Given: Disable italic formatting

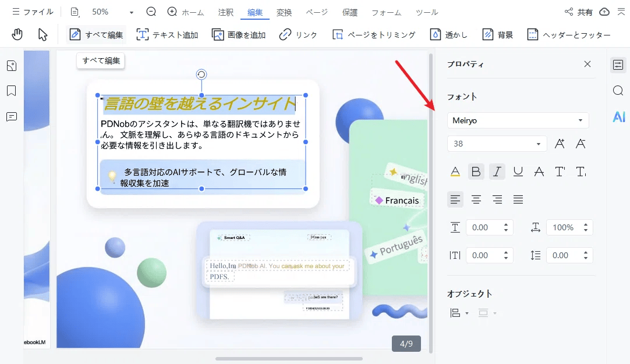Looking at the screenshot, I should click(497, 171).
